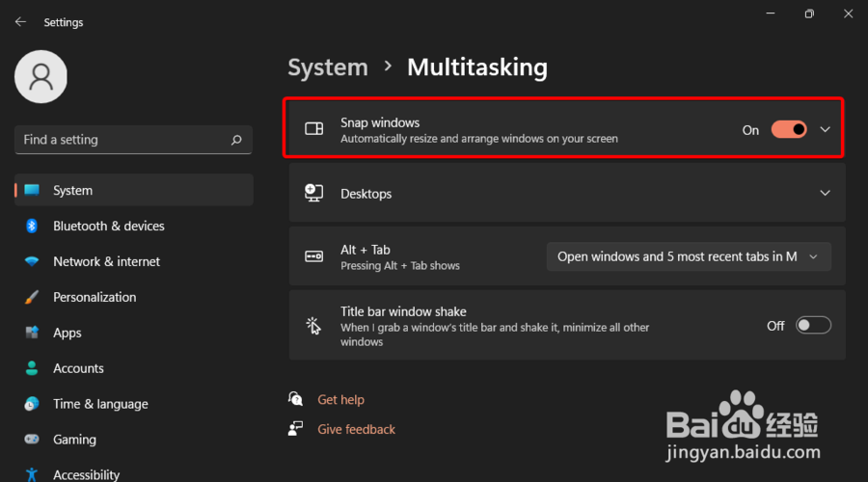868x482 pixels.
Task: Open the Get help link
Action: coord(340,399)
